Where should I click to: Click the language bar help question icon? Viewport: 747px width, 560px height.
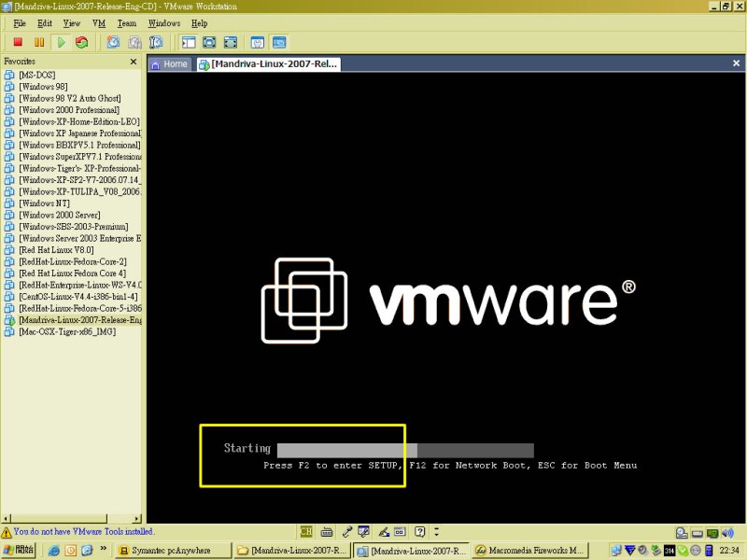point(419,531)
